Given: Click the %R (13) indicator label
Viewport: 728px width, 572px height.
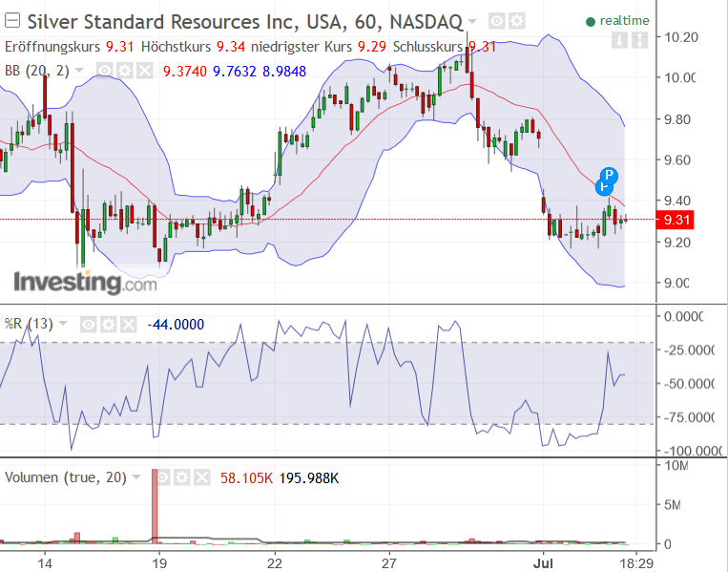Looking at the screenshot, I should 29,324.
